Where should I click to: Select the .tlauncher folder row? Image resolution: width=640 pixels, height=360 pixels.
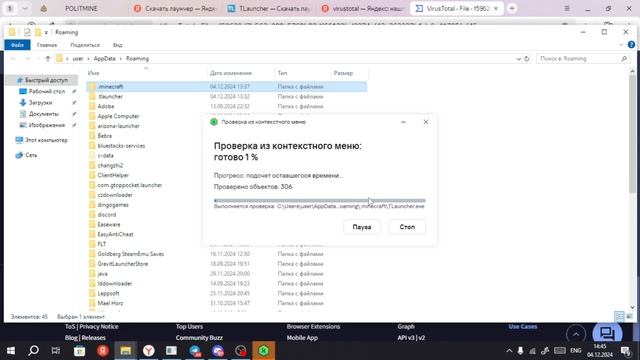[x=227, y=96]
